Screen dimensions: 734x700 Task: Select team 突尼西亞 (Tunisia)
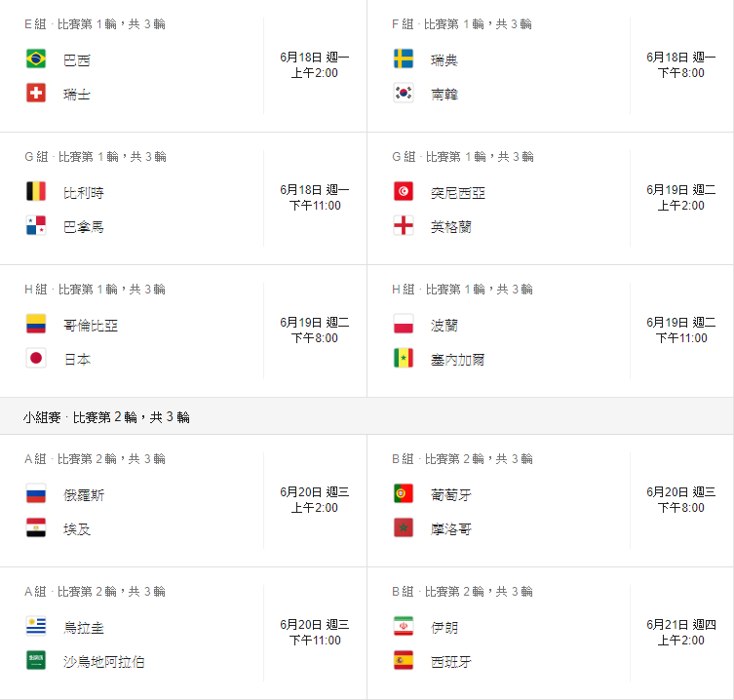click(x=457, y=193)
